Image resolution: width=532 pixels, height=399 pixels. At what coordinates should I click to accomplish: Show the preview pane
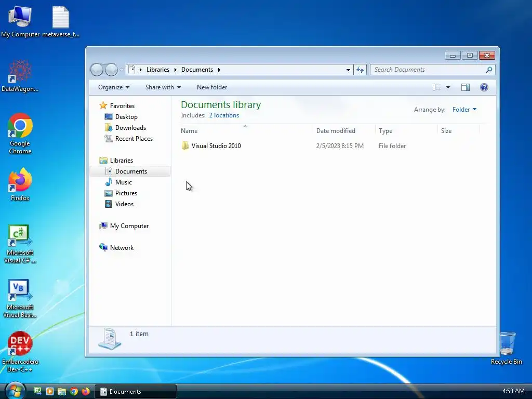[465, 87]
